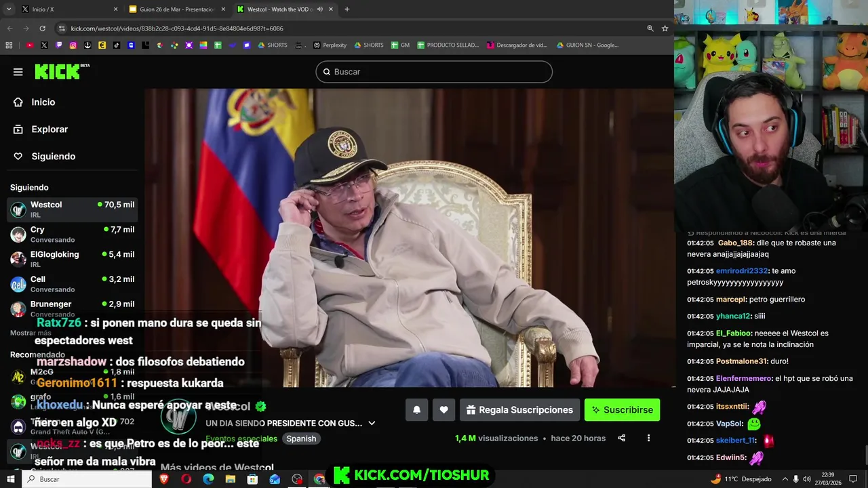Image resolution: width=868 pixels, height=488 pixels.
Task: Click the notification bell for Westcol
Action: pyautogui.click(x=416, y=409)
